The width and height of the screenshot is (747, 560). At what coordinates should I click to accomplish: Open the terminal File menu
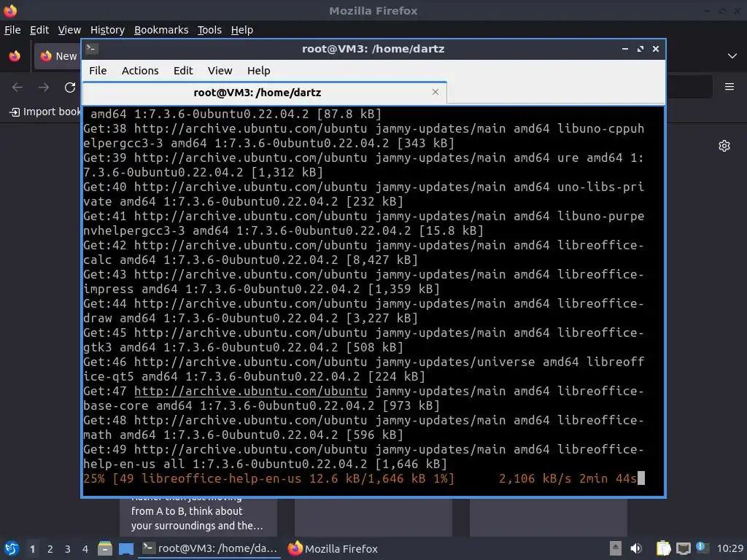pos(98,71)
